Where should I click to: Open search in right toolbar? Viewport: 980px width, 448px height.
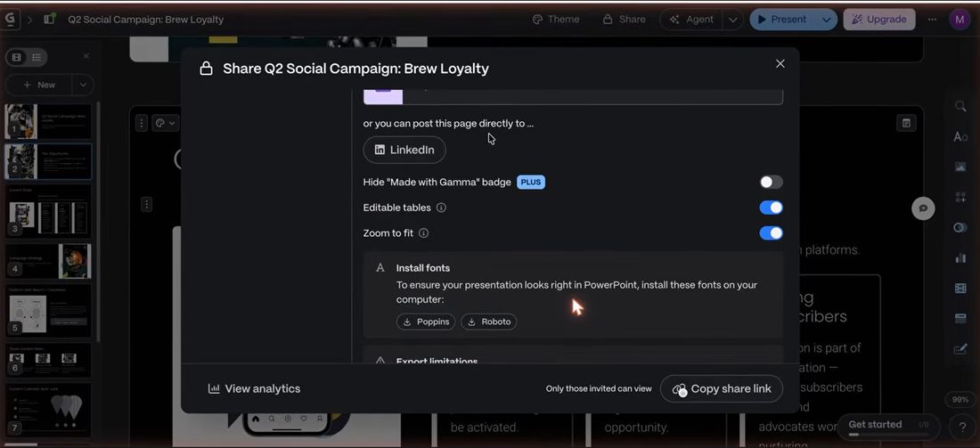pyautogui.click(x=960, y=106)
